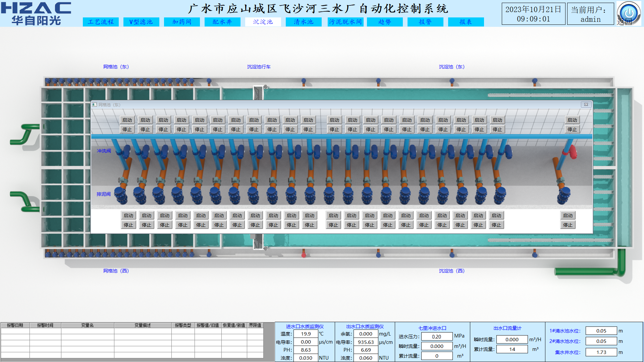
Task: Click the HZAC company logo
Action: pyautogui.click(x=36, y=13)
